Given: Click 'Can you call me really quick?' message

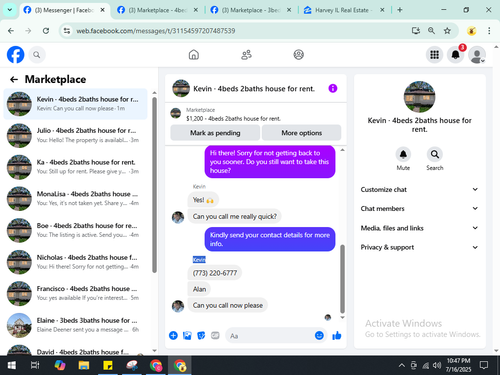Looking at the screenshot, I should (234, 217).
